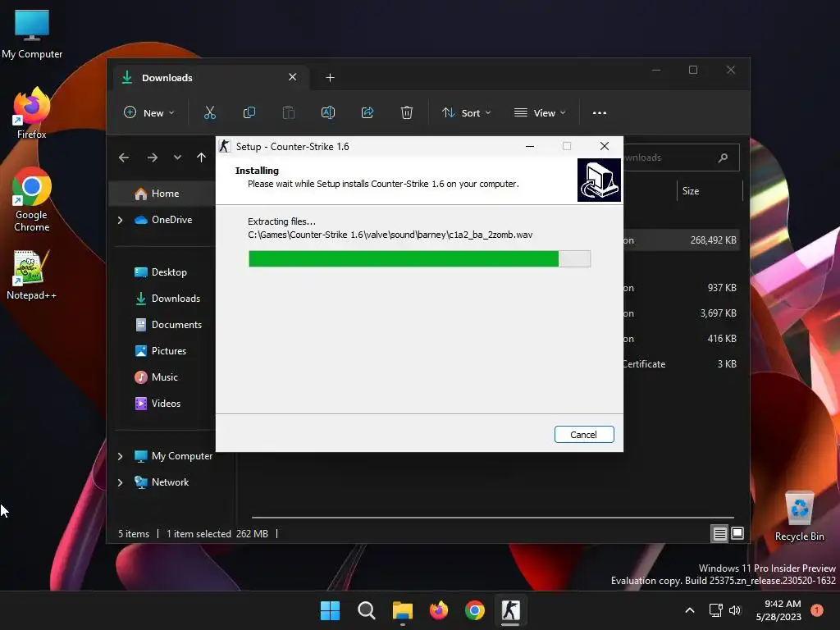Image resolution: width=840 pixels, height=630 pixels.
Task: Minimize the Counter-Strike Setup window
Action: click(x=530, y=146)
